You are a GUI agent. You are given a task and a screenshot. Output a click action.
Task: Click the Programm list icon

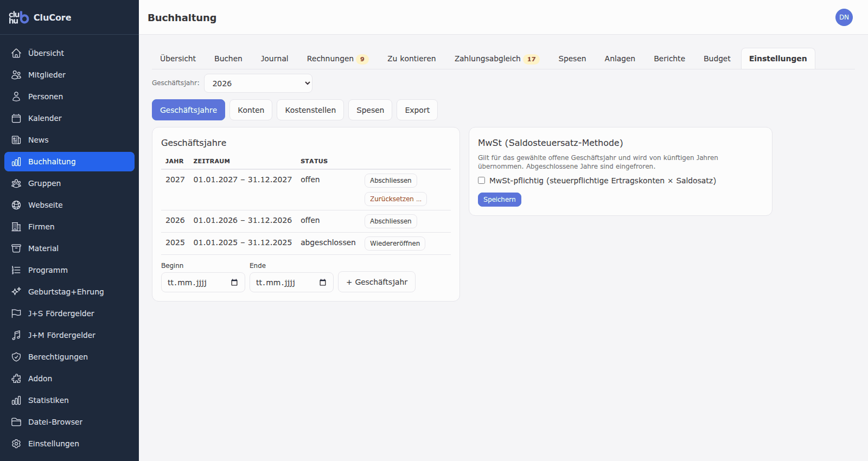click(x=16, y=270)
